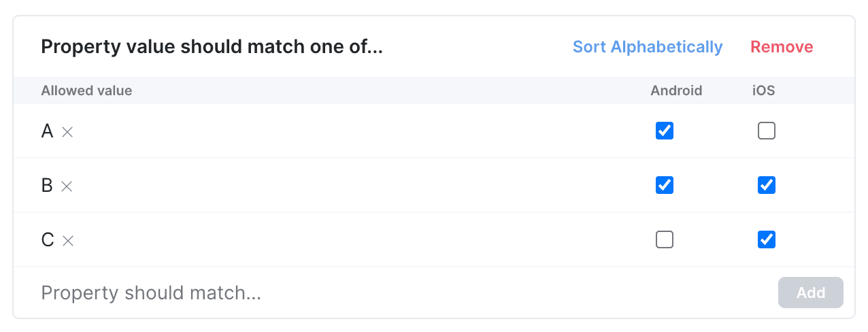Select the allowed value label A
The width and height of the screenshot is (868, 332).
click(47, 131)
